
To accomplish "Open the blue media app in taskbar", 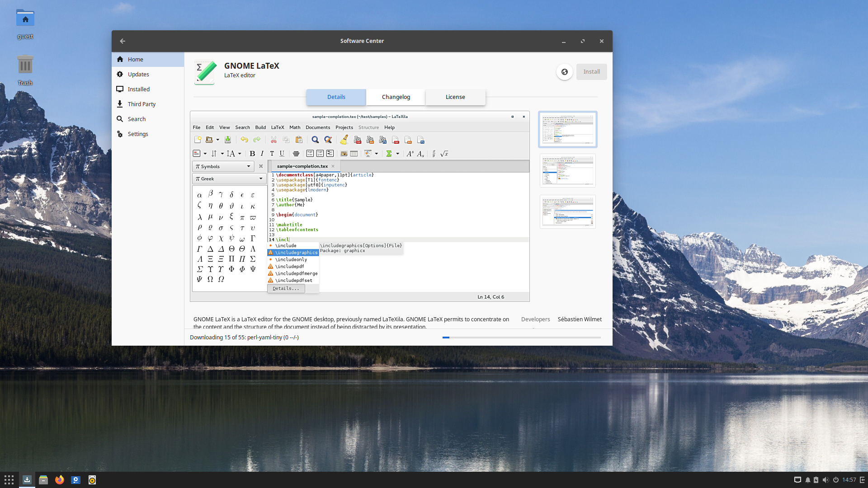I will [76, 480].
